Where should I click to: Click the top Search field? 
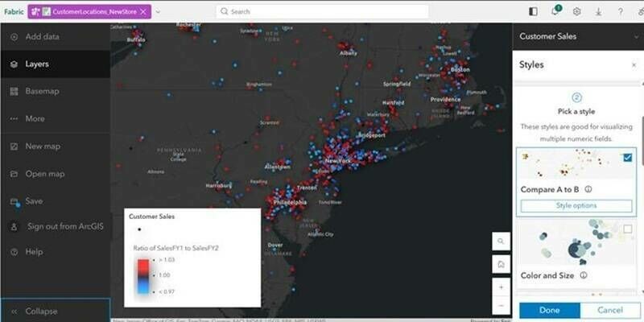click(x=322, y=11)
